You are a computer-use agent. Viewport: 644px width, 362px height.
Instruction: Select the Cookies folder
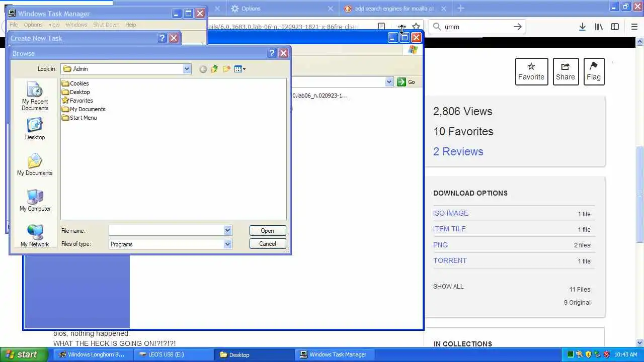[75, 83]
